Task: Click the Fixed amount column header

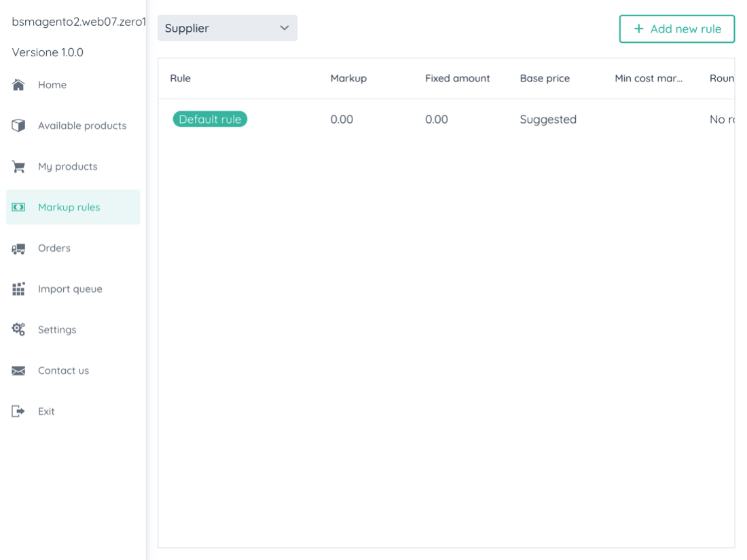Action: tap(457, 78)
